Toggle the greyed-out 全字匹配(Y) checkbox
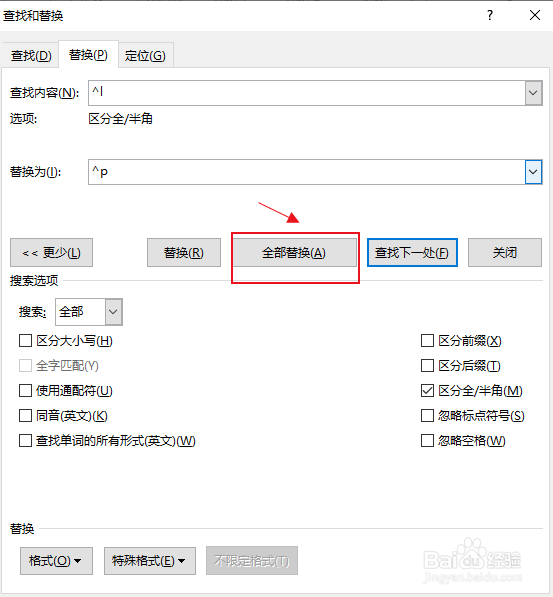 tap(26, 366)
